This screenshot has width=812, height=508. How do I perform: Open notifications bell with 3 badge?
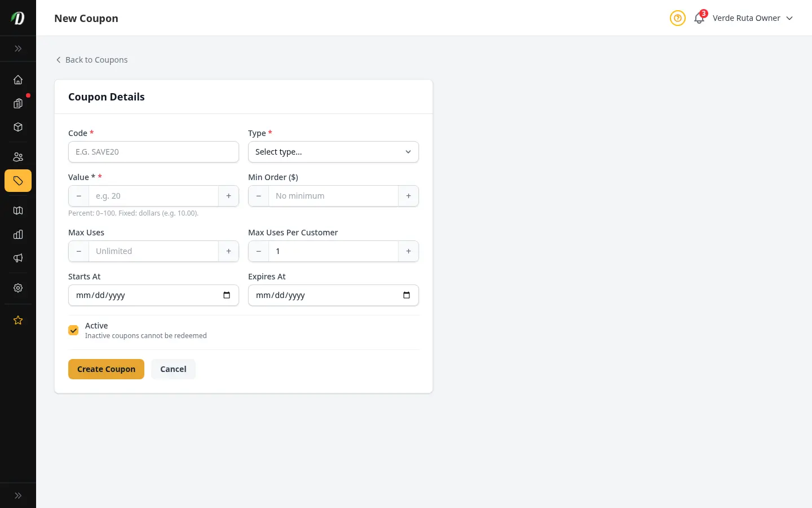pyautogui.click(x=699, y=18)
